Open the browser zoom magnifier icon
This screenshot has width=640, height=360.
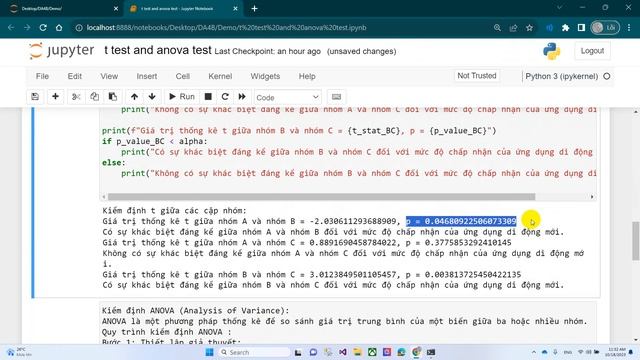point(497,28)
